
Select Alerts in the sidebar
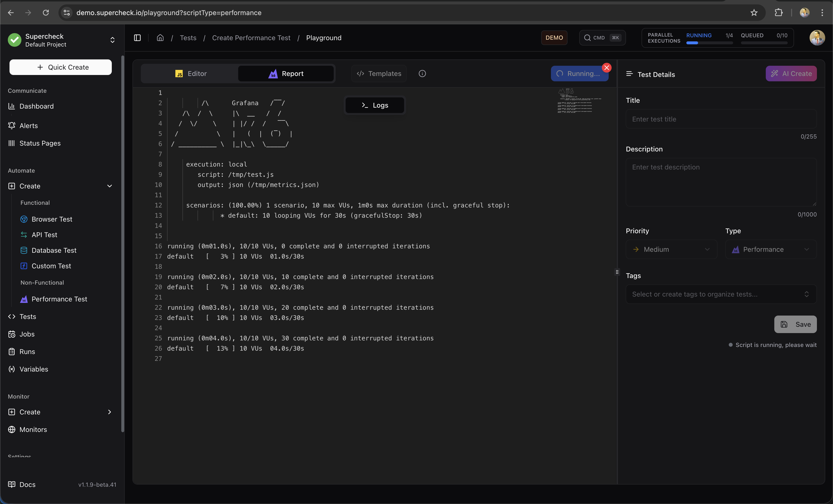[28, 125]
